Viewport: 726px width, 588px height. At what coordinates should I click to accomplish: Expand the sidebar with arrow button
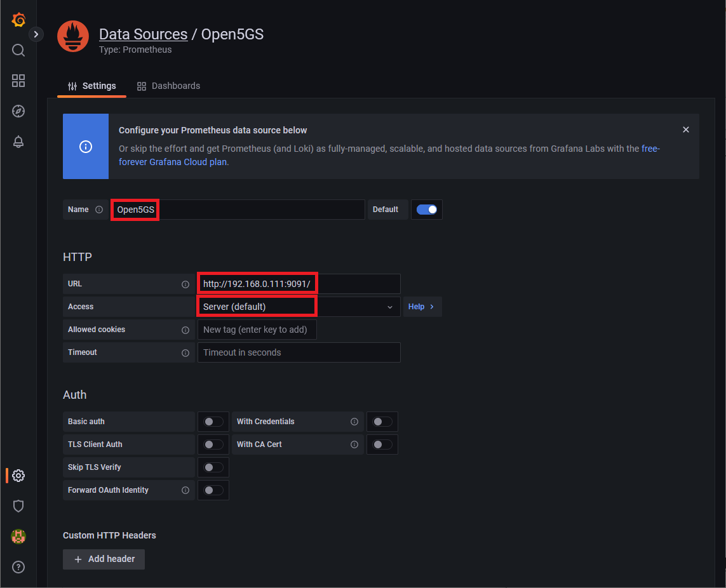pos(36,34)
